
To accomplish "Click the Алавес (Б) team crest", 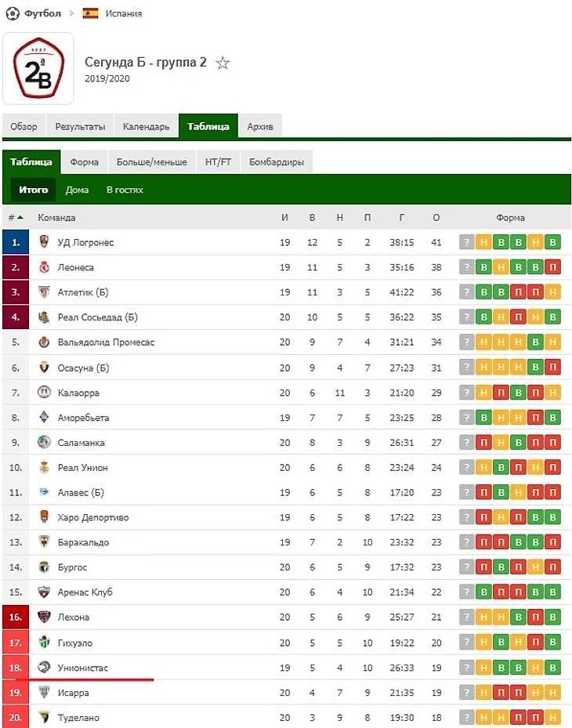I will [44, 493].
